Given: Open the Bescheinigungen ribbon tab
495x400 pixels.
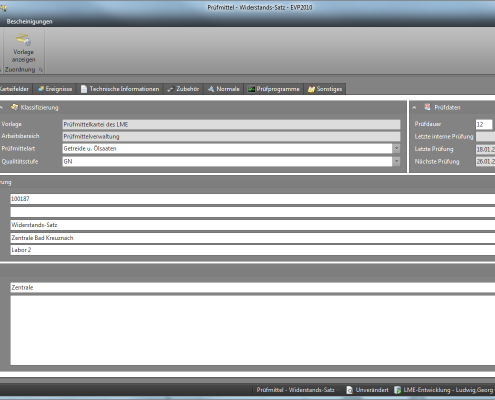Looking at the screenshot, I should tap(29, 22).
